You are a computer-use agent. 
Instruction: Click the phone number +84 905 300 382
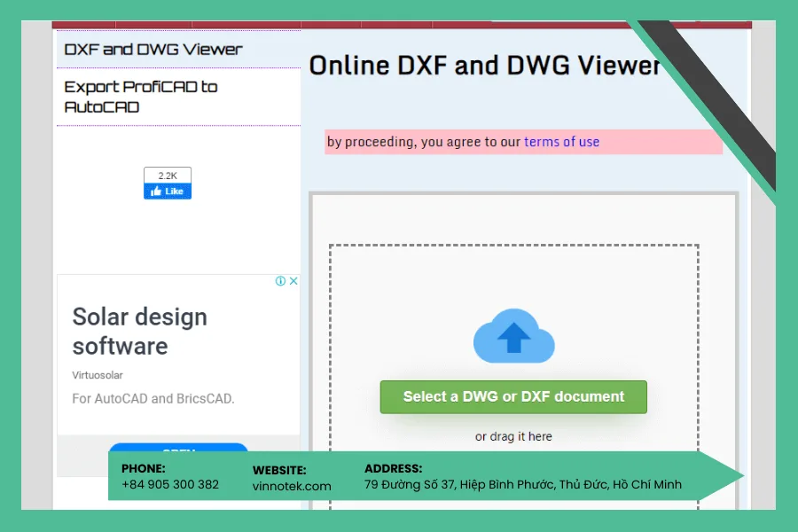[168, 485]
